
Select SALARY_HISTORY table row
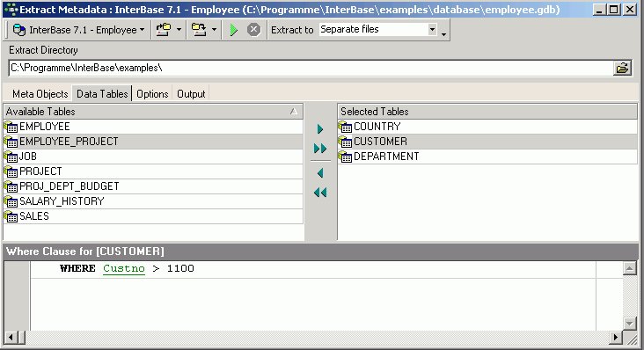click(153, 201)
